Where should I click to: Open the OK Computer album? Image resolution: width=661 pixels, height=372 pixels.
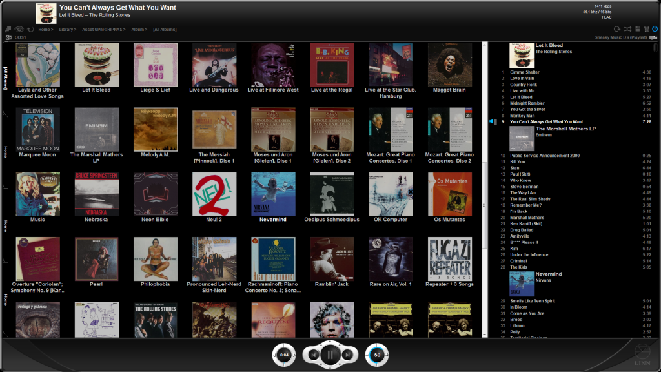pos(391,194)
